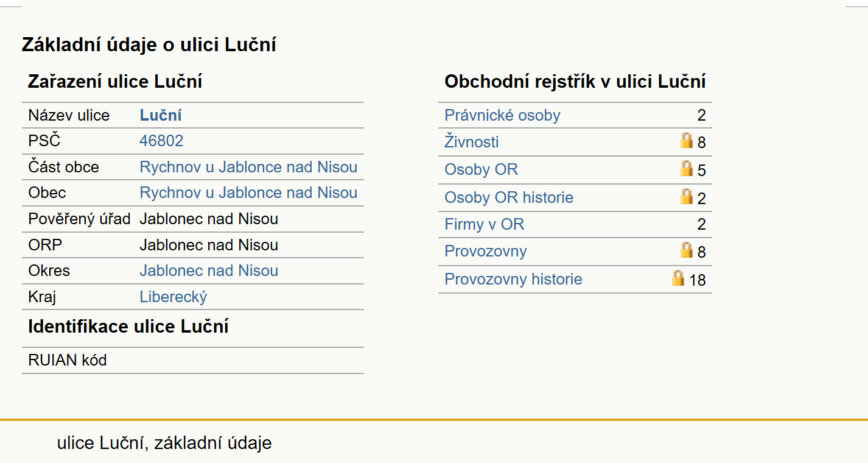Image resolution: width=868 pixels, height=463 pixels.
Task: Open the Živnosti link
Action: click(x=471, y=142)
